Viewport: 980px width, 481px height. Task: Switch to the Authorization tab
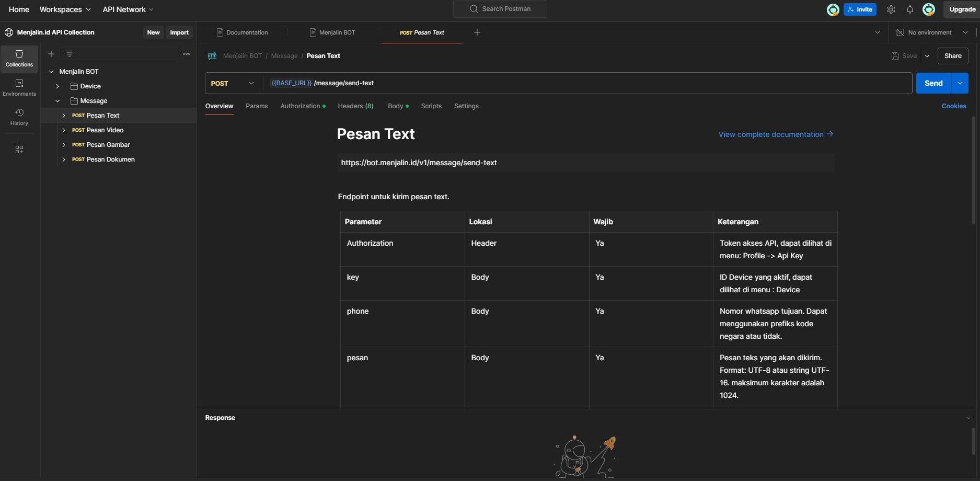click(x=303, y=106)
